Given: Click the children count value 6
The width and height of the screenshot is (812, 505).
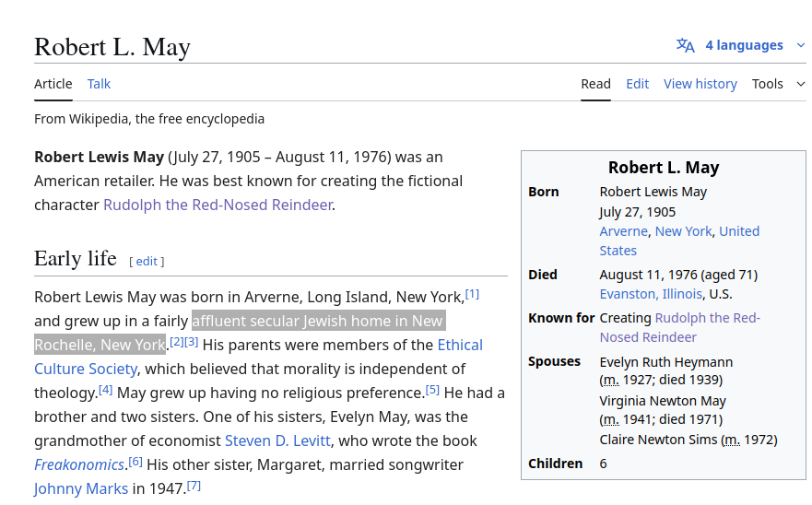Looking at the screenshot, I should coord(603,464).
